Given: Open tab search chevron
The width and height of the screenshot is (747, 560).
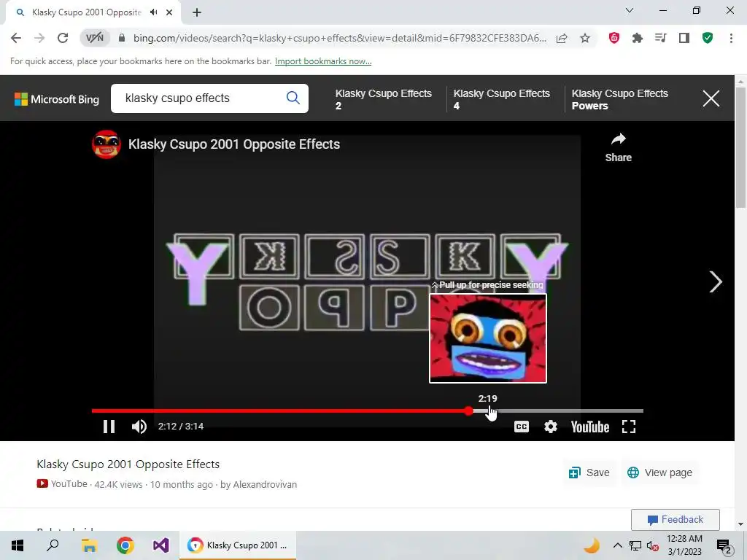Looking at the screenshot, I should (630, 10).
